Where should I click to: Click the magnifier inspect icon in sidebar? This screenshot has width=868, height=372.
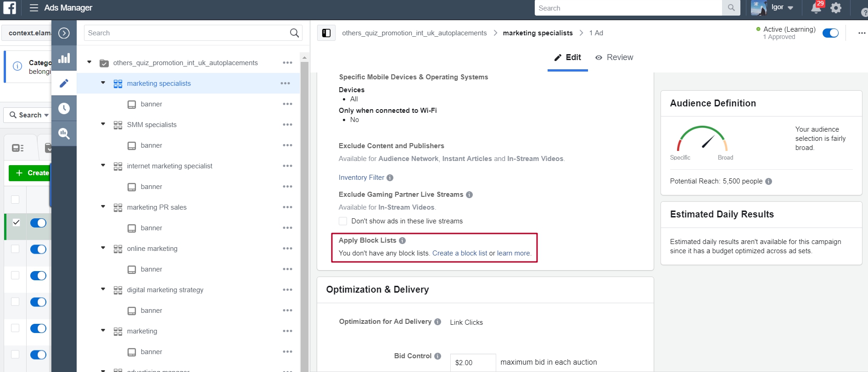pyautogui.click(x=64, y=133)
